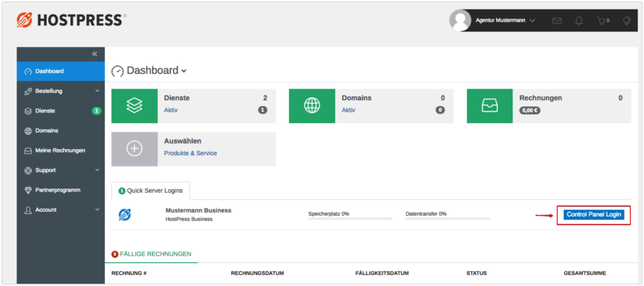Select the Fällige Rechnungen tab

tap(151, 254)
